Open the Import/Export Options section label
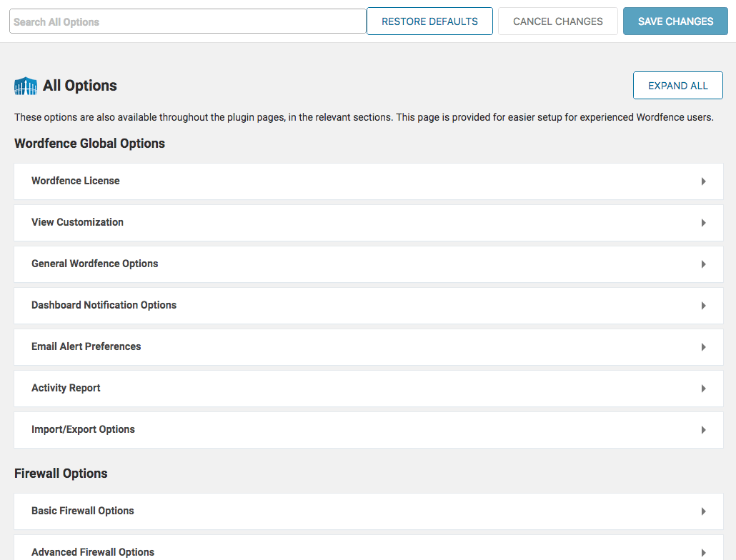 [x=83, y=429]
